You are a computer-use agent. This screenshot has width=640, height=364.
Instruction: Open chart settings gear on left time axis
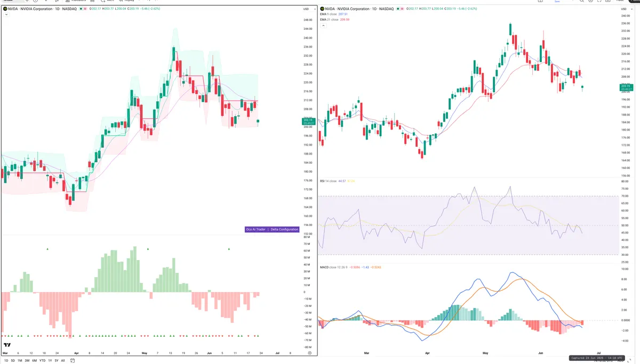(309, 353)
